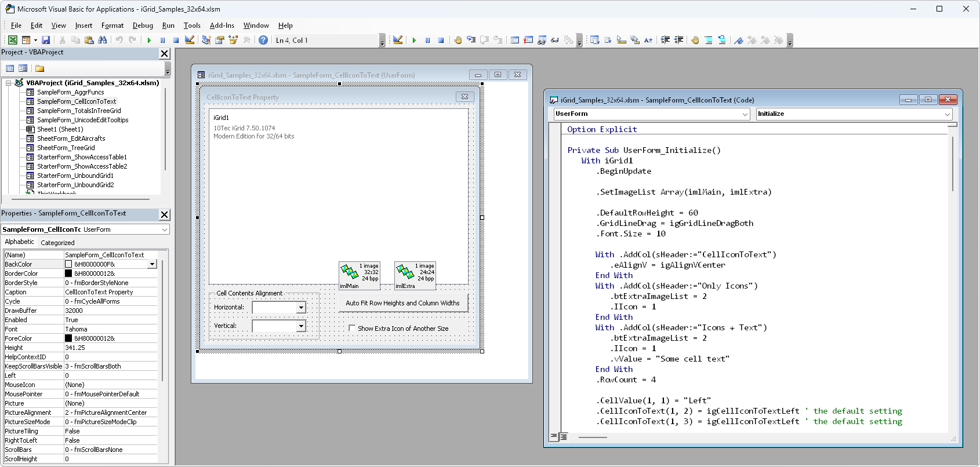Save the project with the floppy disk icon
This screenshot has width=980, height=467.
[x=46, y=40]
